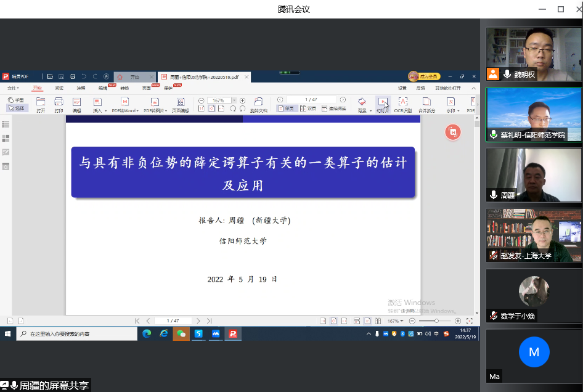Enable 连续阅读 continuous reading mode
Image resolution: width=583 pixels, height=392 pixels.
click(x=333, y=108)
